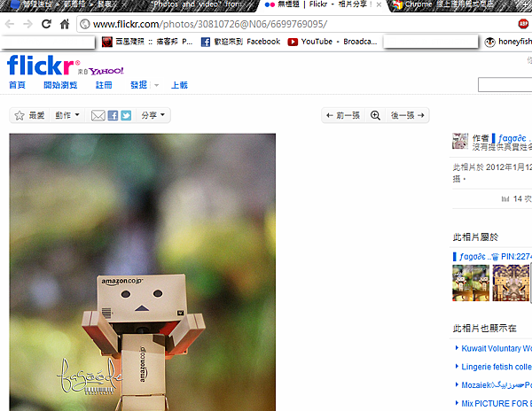
Task: Go to next photo 後一張
Action: pos(408,115)
